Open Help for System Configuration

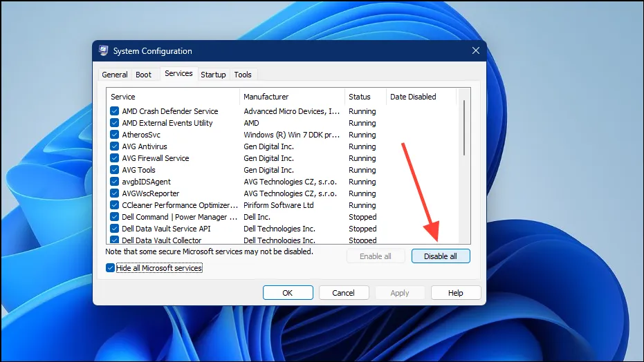(455, 293)
